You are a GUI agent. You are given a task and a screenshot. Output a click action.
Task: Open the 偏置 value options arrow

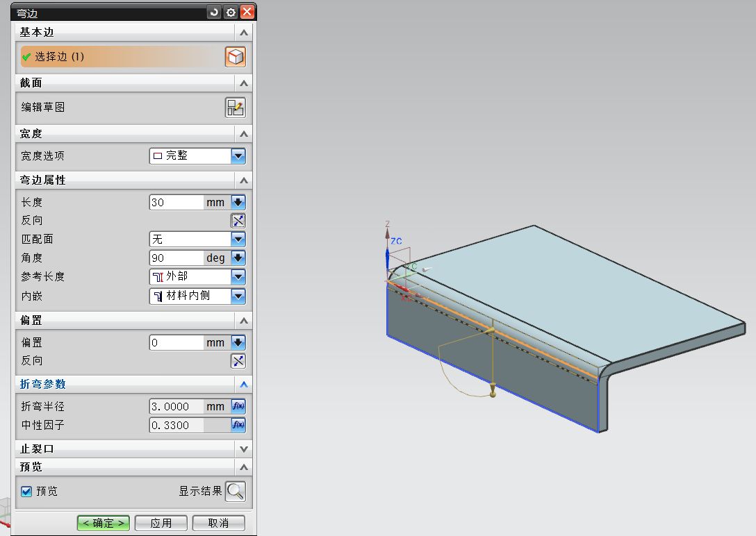(238, 342)
